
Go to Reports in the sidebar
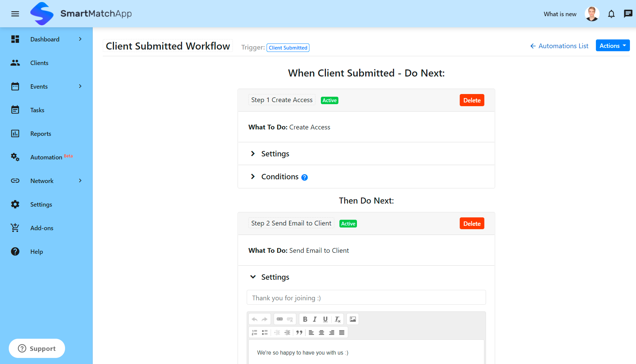click(x=40, y=134)
